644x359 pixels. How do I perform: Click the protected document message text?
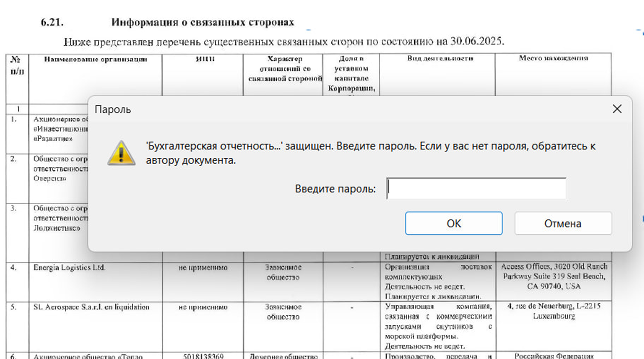370,153
